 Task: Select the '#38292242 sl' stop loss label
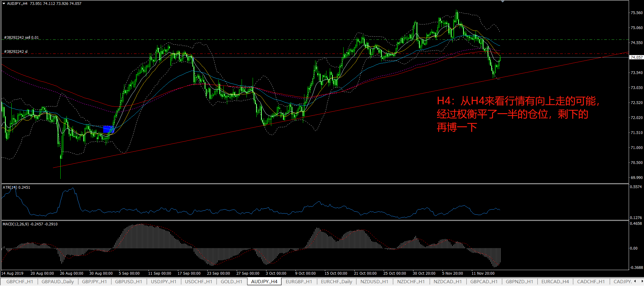[x=16, y=52]
